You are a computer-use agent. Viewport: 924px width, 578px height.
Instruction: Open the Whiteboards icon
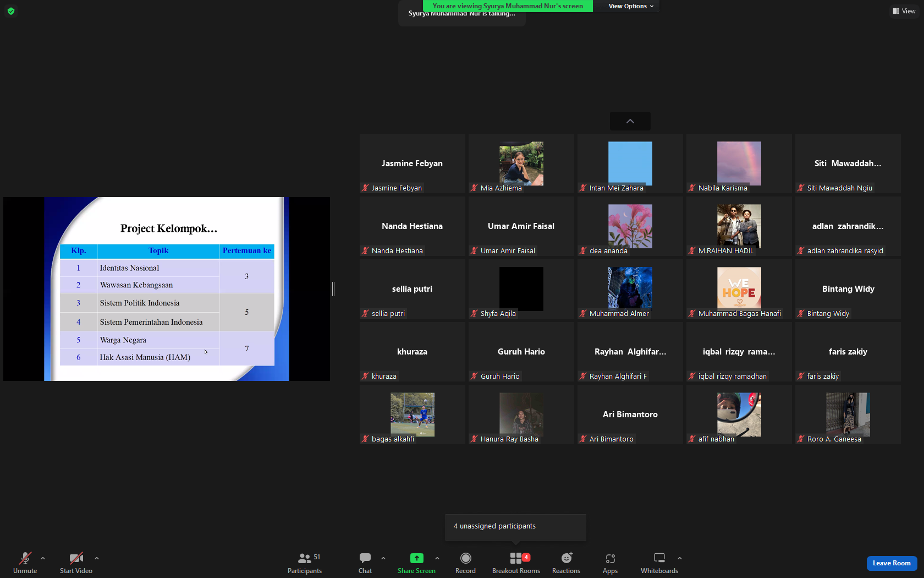tap(659, 558)
